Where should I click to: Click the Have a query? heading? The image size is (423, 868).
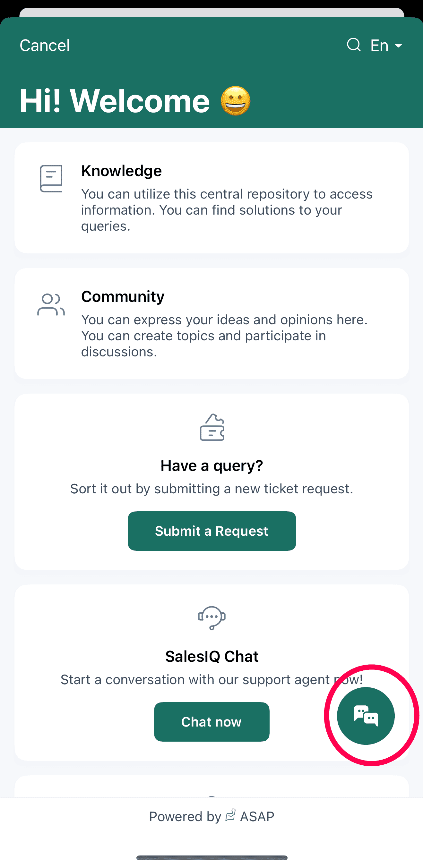point(212,466)
